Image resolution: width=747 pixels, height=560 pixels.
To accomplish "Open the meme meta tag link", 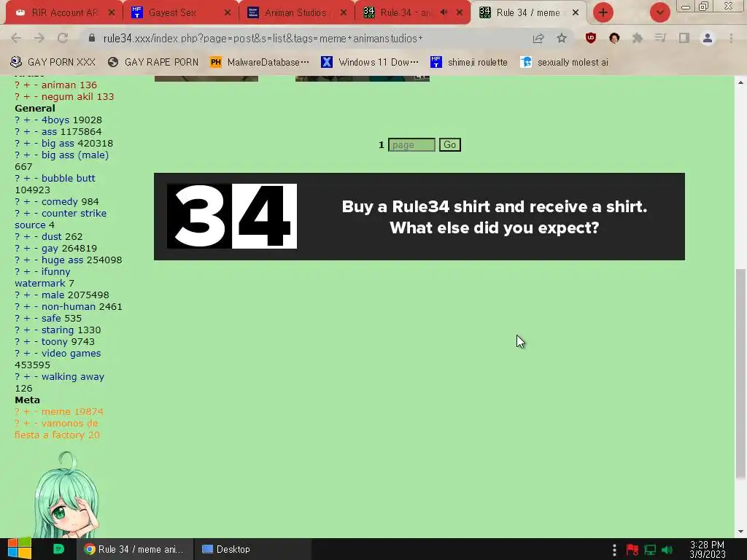I will (55, 411).
